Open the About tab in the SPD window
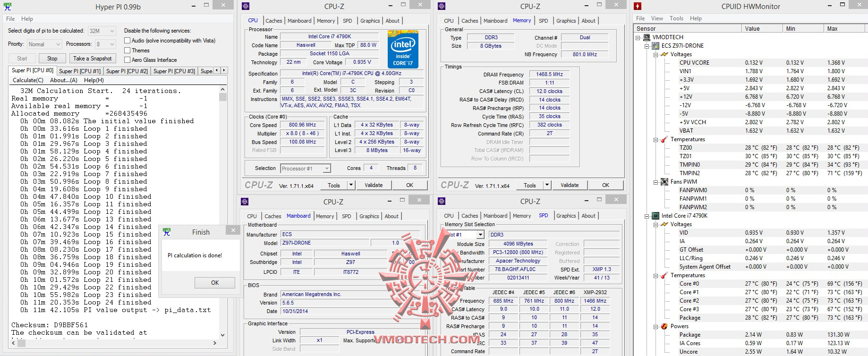Image resolution: width=868 pixels, height=356 pixels. tap(588, 216)
